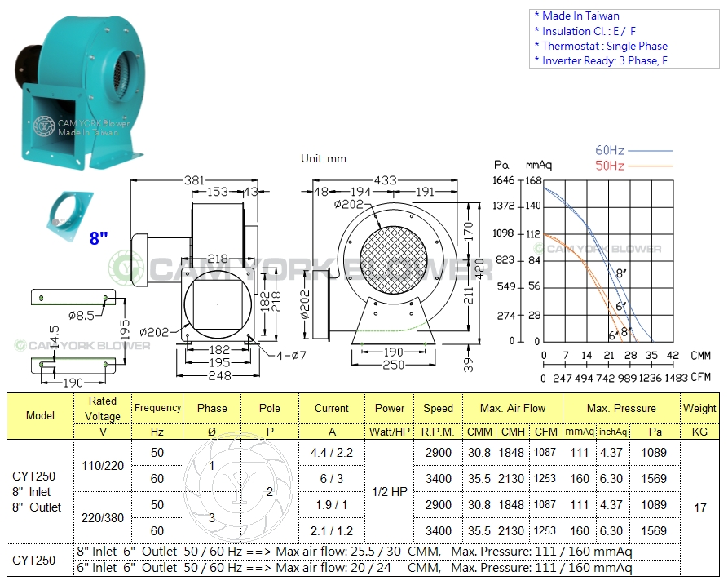The height and width of the screenshot is (585, 728).
Task: Click the 170 vertical dimension
Action: coord(469,232)
